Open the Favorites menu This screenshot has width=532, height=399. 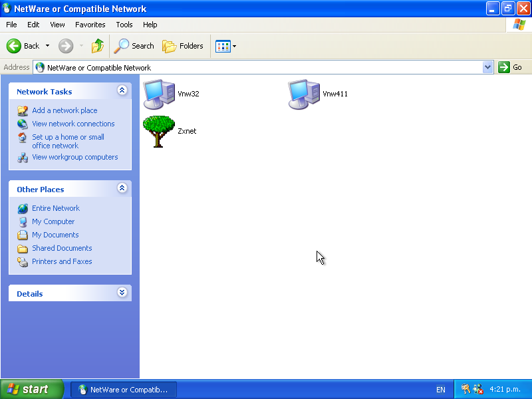pos(90,25)
